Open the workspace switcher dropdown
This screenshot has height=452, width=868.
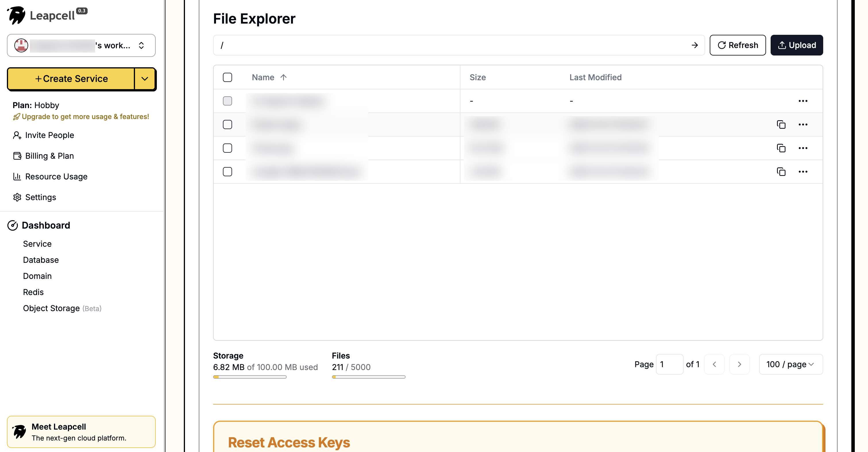coord(81,45)
